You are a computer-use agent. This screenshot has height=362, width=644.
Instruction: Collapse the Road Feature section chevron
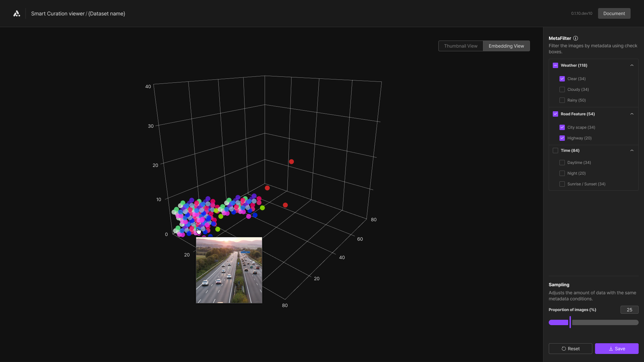(632, 114)
